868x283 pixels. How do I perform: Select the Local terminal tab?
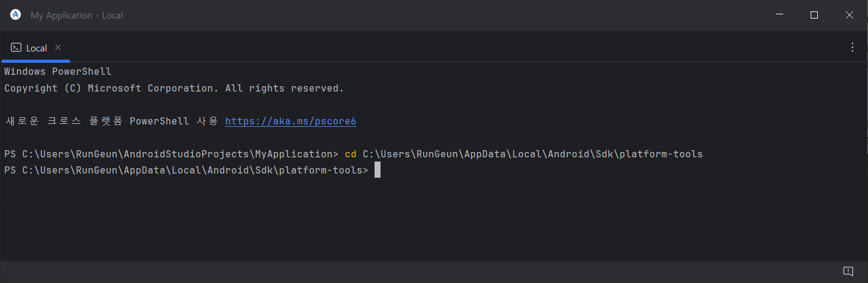tap(36, 48)
